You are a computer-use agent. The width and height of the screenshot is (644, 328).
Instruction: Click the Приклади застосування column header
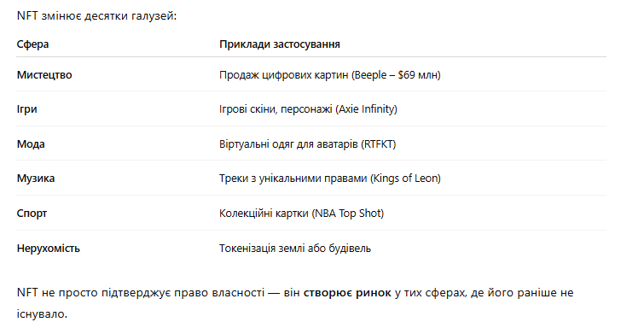pos(279,44)
